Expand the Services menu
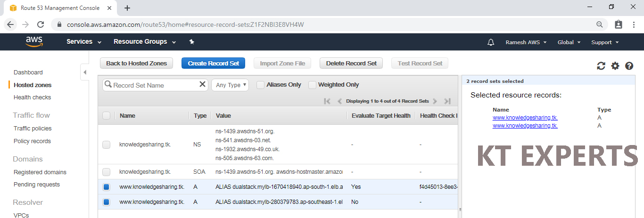 [x=84, y=42]
